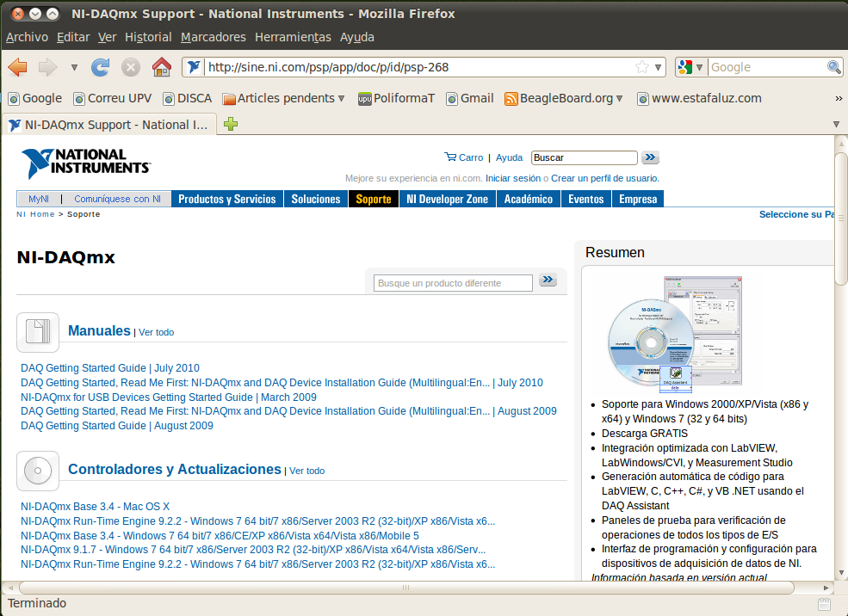Viewport: 848px width, 616px height.
Task: Go to the Soluciones nav tab
Action: [316, 199]
